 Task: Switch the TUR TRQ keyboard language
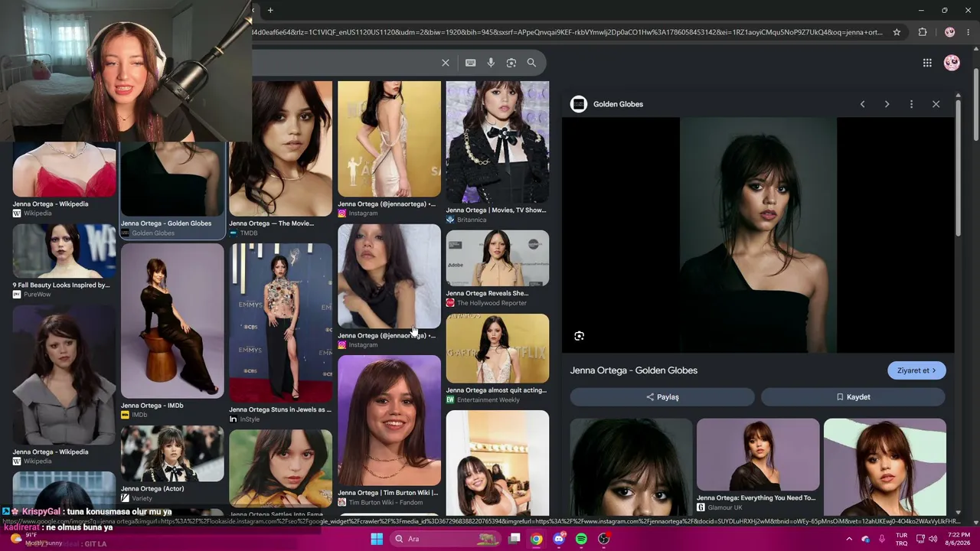(902, 539)
